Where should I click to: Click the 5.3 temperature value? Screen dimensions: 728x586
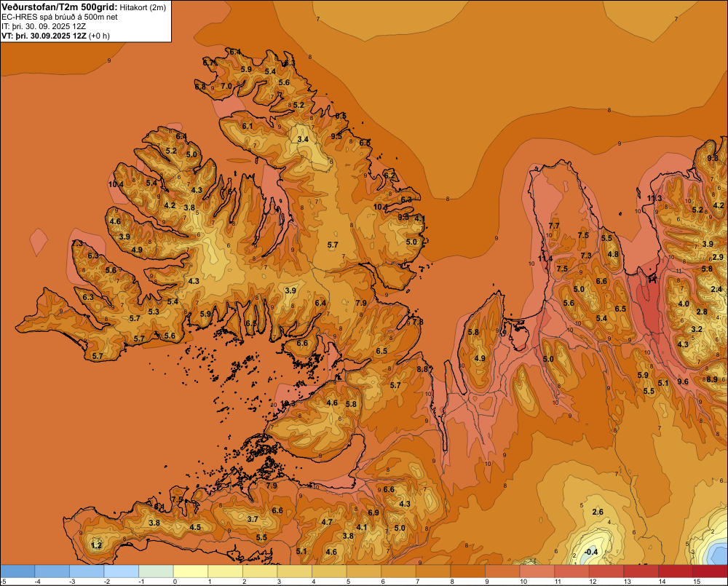click(x=154, y=312)
